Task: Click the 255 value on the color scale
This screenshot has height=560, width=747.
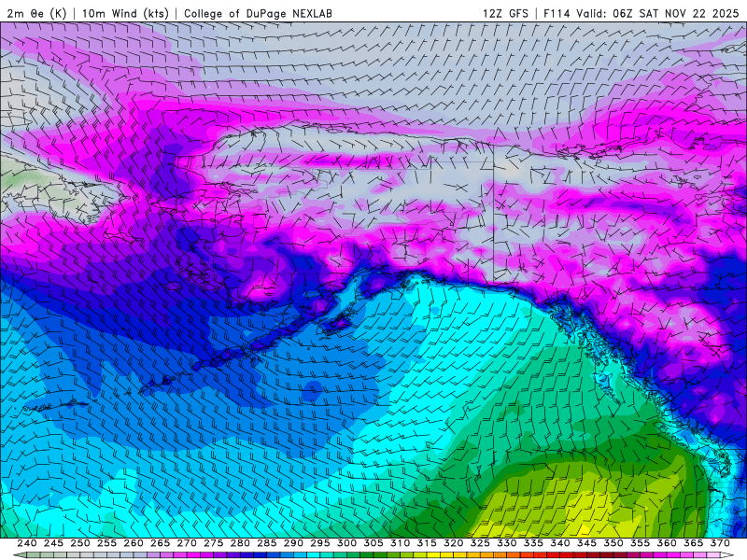Action: (x=106, y=543)
